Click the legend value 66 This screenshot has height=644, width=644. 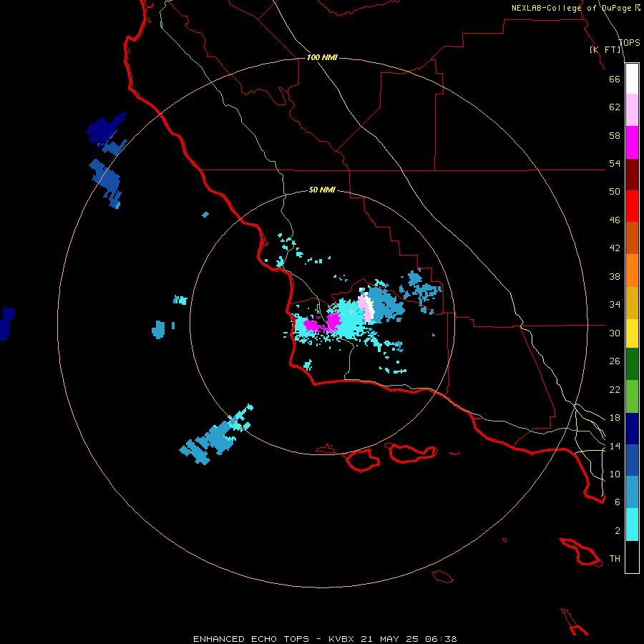(x=615, y=79)
